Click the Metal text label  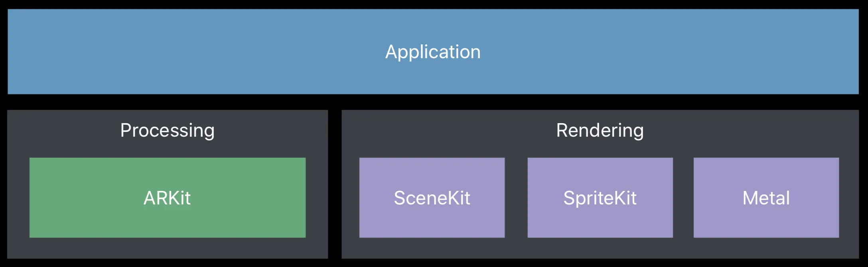766,198
